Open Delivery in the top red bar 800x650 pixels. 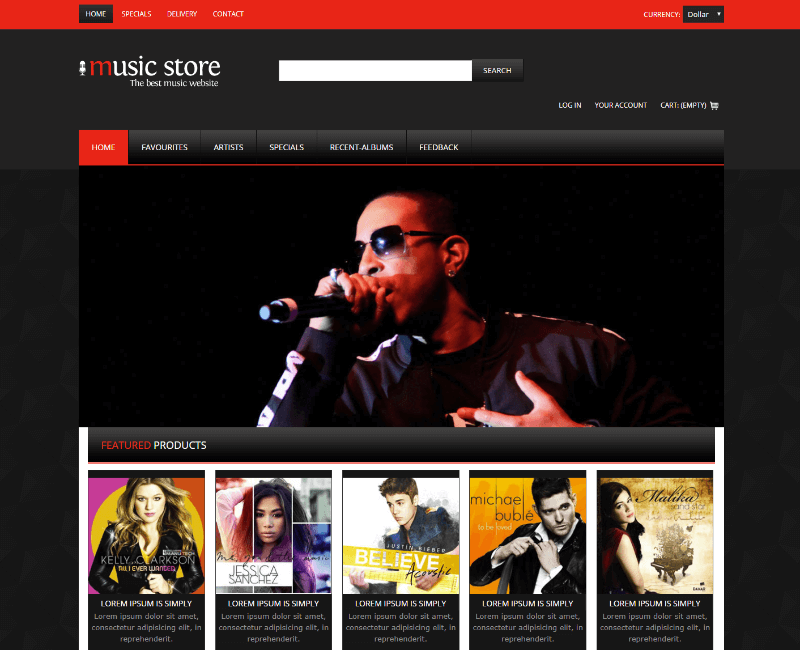(182, 14)
